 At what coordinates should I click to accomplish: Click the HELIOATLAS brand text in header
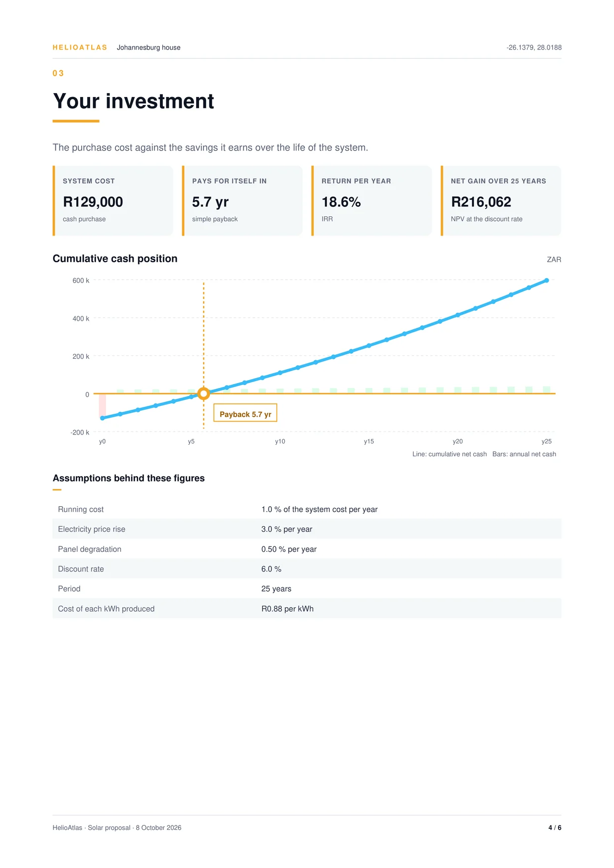(x=80, y=48)
